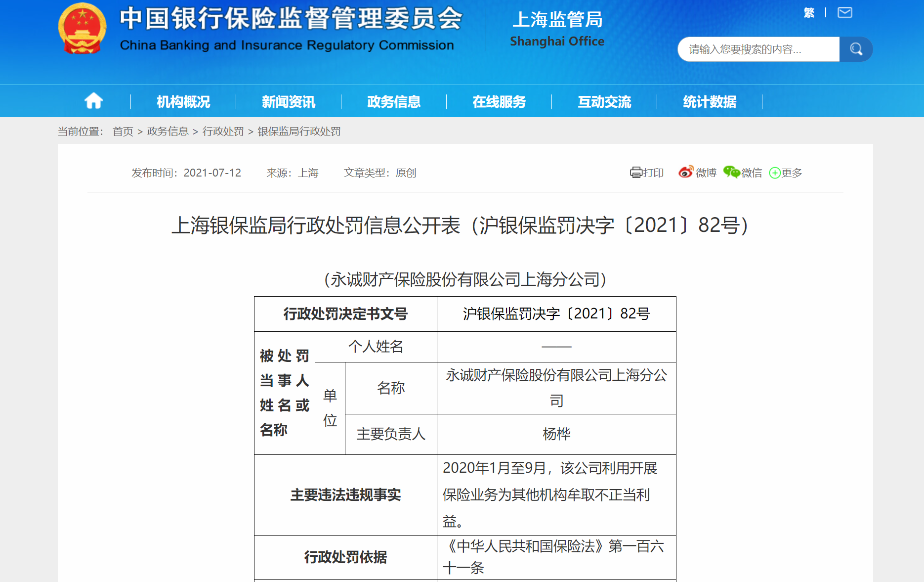Viewport: 924px width, 582px height.
Task: Share via Weibo 微博 icon
Action: (x=697, y=173)
